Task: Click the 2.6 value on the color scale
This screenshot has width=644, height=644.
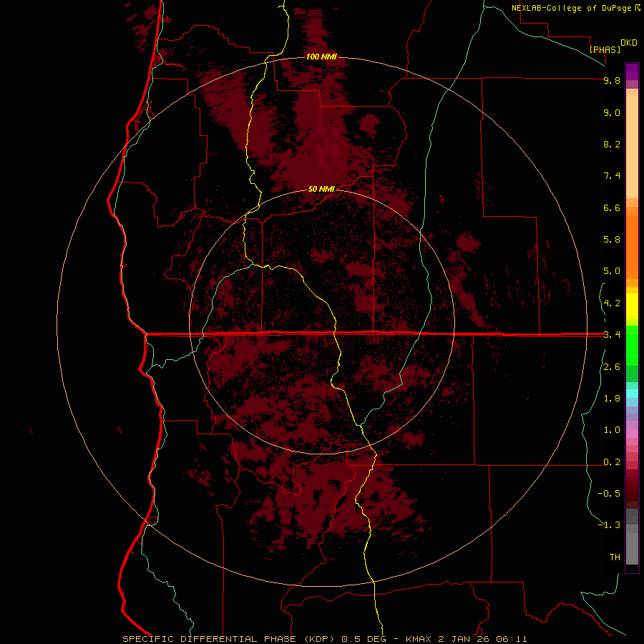Action: [612, 367]
